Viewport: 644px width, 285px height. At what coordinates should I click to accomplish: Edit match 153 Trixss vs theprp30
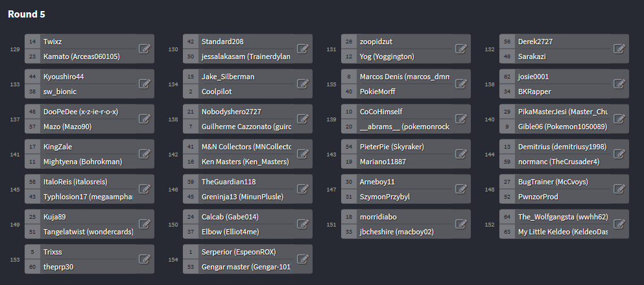click(144, 259)
